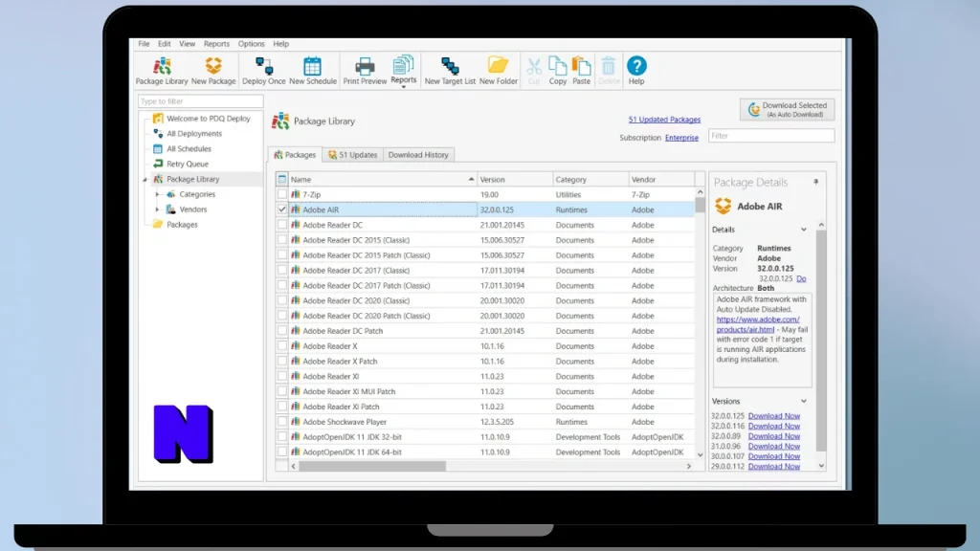Viewport: 980px width, 551px height.
Task: Create a New Package from toolbar
Action: [x=213, y=71]
